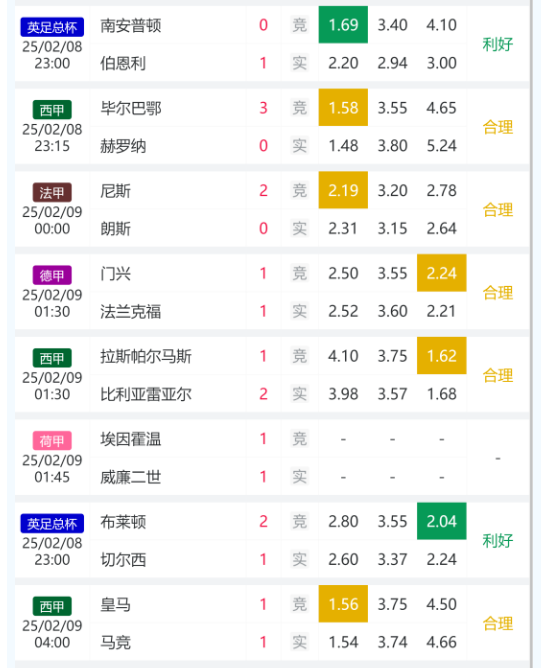Screen dimensions: 546x668
Task: Select the 1.62 odds for 拉斯帕尔马斯 match
Action: 442,356
